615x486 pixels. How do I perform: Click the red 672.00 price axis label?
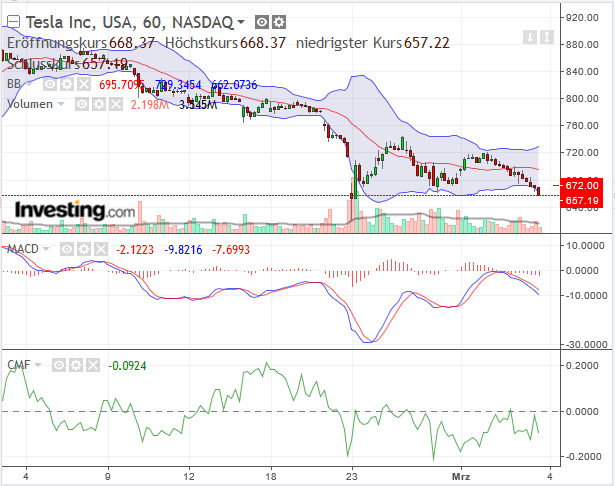[581, 185]
